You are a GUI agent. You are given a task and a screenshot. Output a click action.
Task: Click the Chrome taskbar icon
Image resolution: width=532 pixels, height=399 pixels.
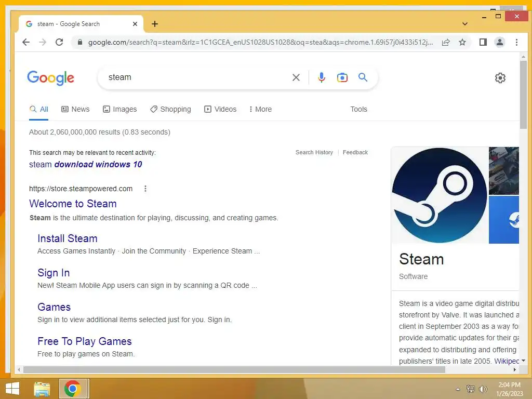click(72, 389)
